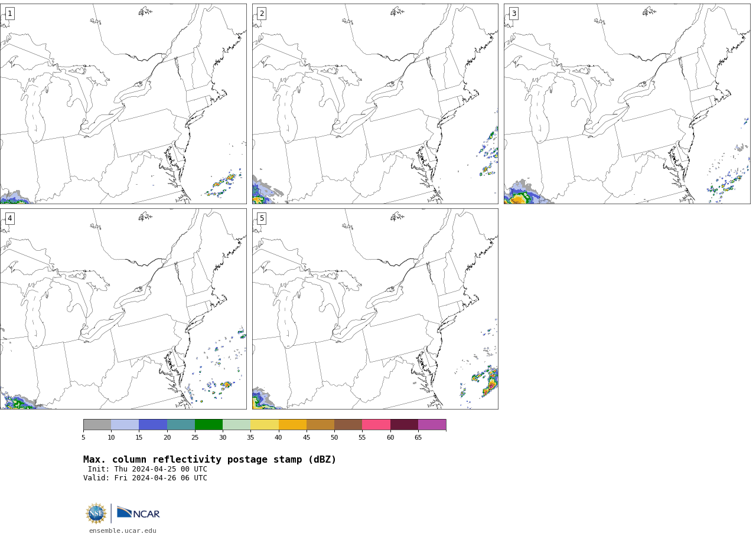The height and width of the screenshot is (537, 756).
Task: Click the tan 45-50 dBZ swatch
Action: coord(320,425)
